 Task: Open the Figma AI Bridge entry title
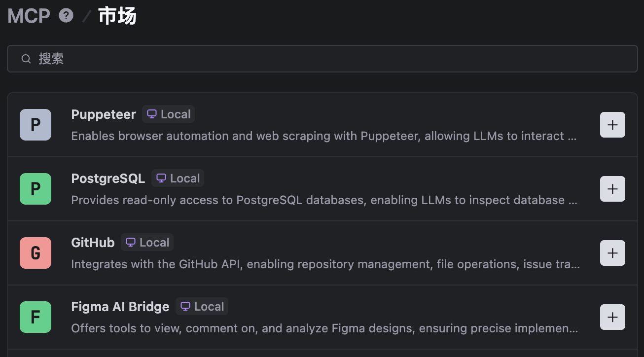point(120,307)
